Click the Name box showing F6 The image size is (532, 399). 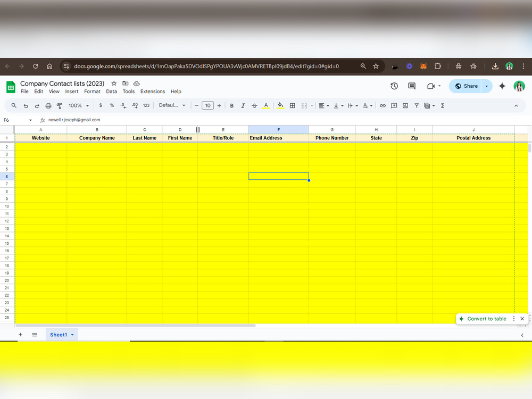[17, 120]
